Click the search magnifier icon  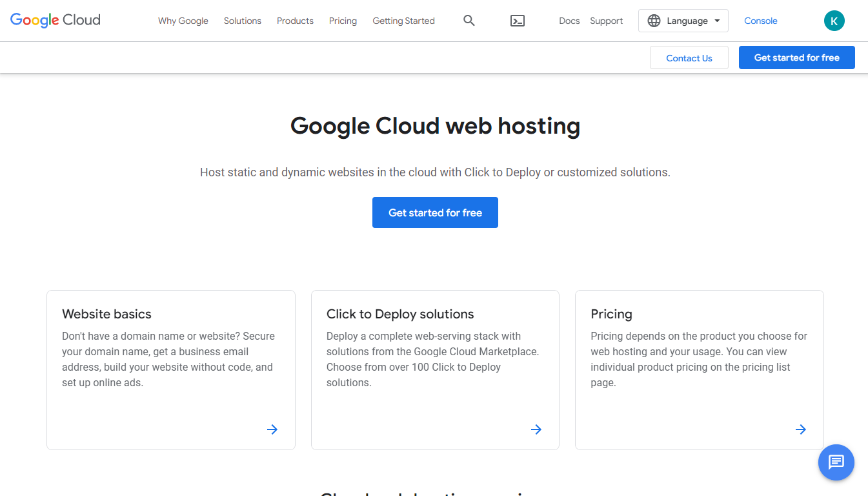[x=469, y=21]
